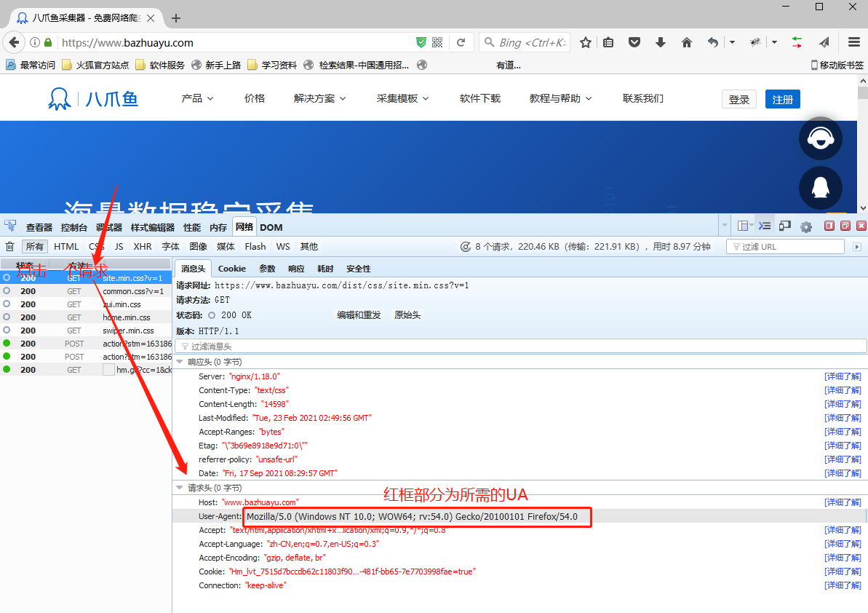Open the downloads arrow icon
The height and width of the screenshot is (613, 868).
pyautogui.click(x=661, y=43)
